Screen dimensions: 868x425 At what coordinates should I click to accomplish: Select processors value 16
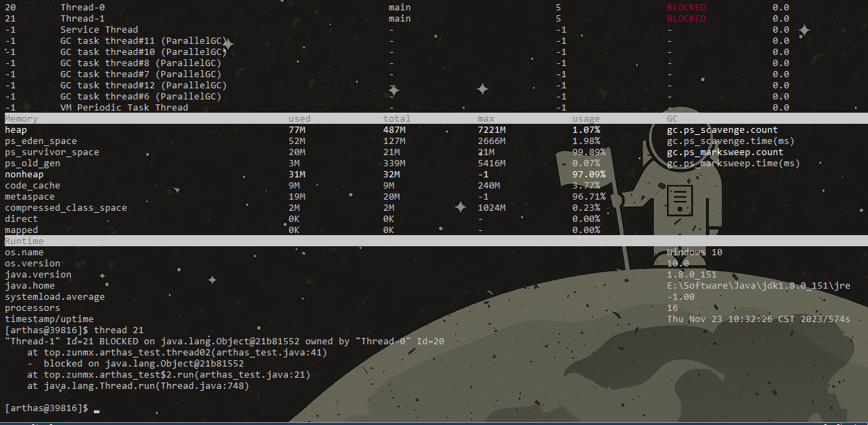(x=673, y=308)
